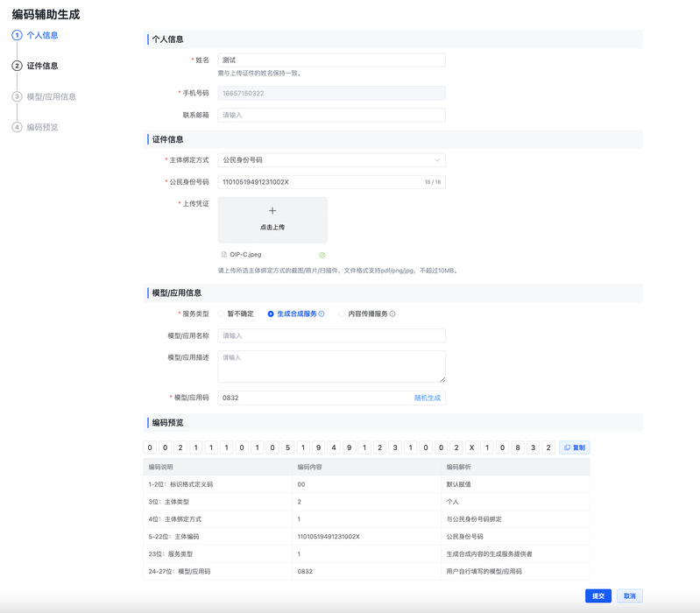Click the 取消 cancel button
This screenshot has height=613, width=700.
click(629, 595)
